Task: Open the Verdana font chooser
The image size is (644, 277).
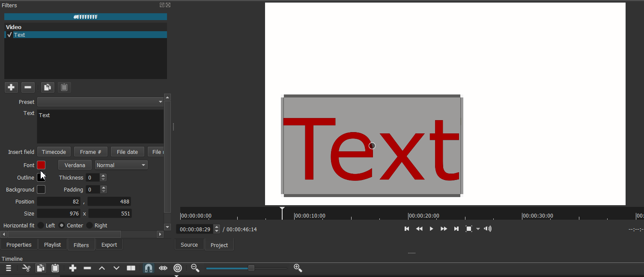Action: point(75,165)
